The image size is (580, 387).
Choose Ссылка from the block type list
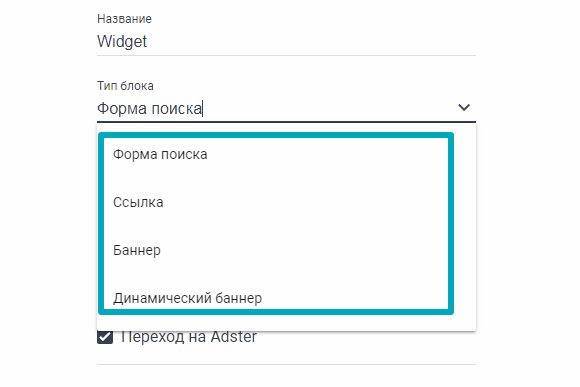pos(276,202)
